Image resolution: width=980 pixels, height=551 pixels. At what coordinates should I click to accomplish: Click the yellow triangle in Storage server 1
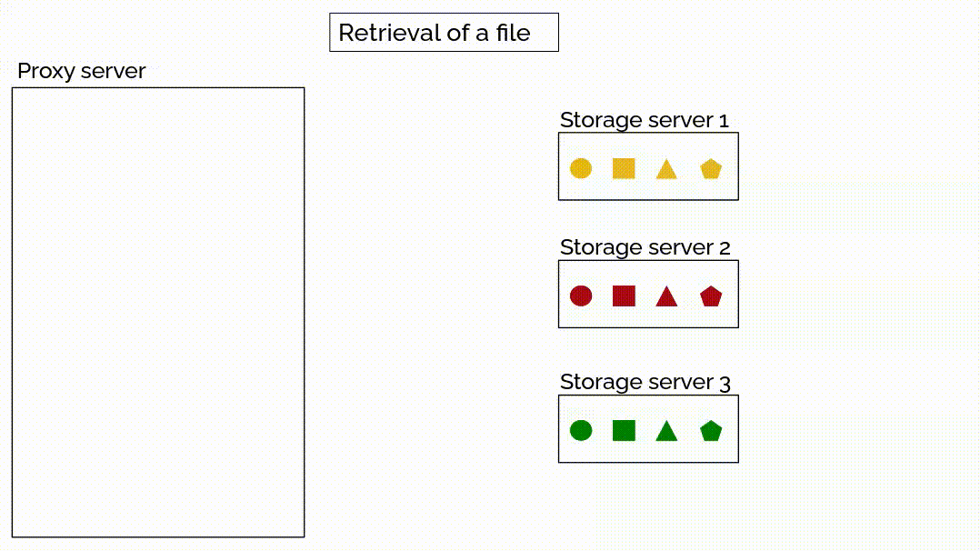click(666, 170)
